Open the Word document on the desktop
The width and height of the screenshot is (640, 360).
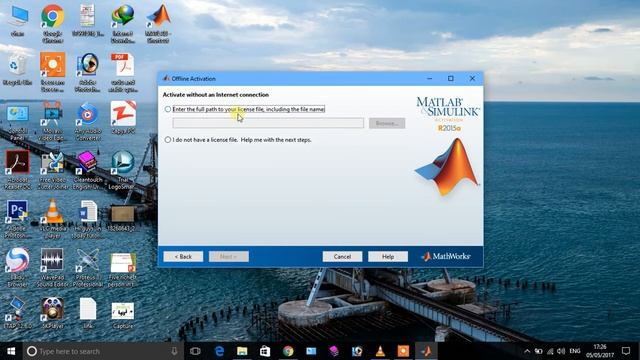click(87, 218)
